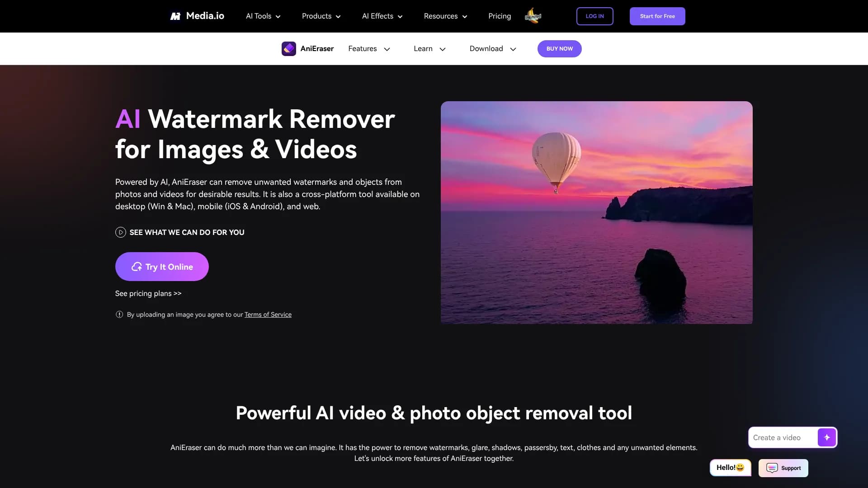Viewport: 868px width, 488px height.
Task: Expand the AI Tools dropdown
Action: 263,16
